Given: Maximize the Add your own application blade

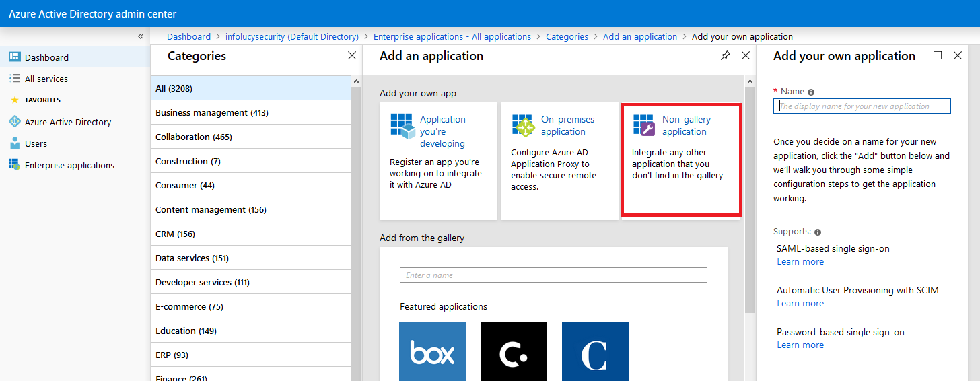Looking at the screenshot, I should tap(938, 55).
